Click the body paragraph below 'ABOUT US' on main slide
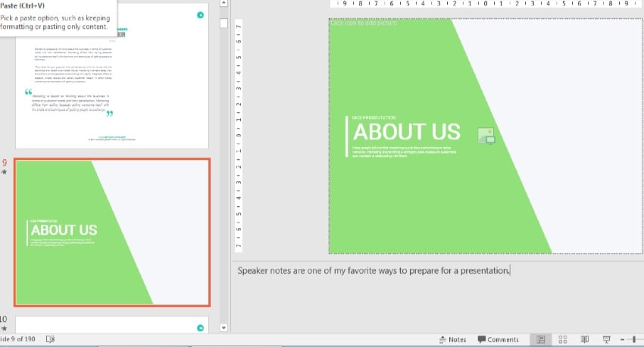Viewport: 644px width, 347px height. 404,152
